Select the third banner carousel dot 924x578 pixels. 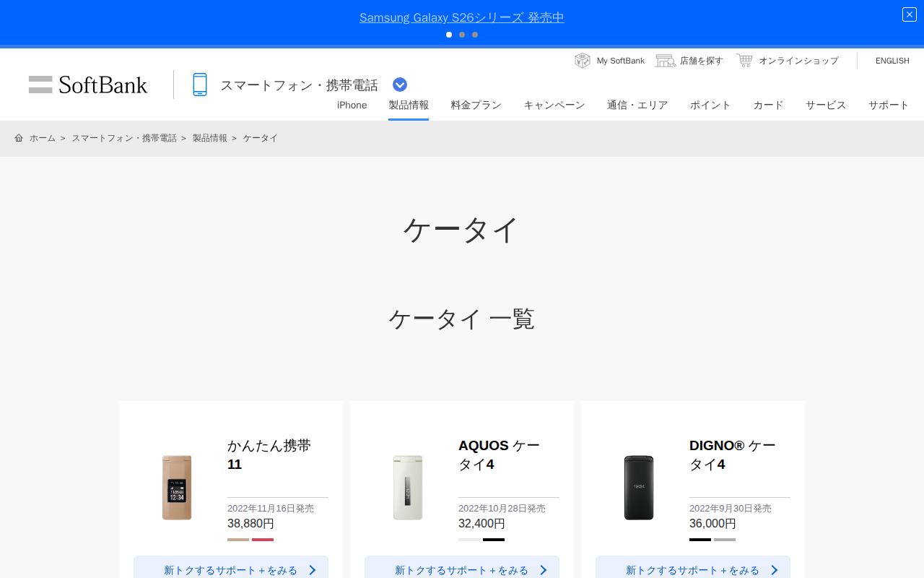click(475, 35)
